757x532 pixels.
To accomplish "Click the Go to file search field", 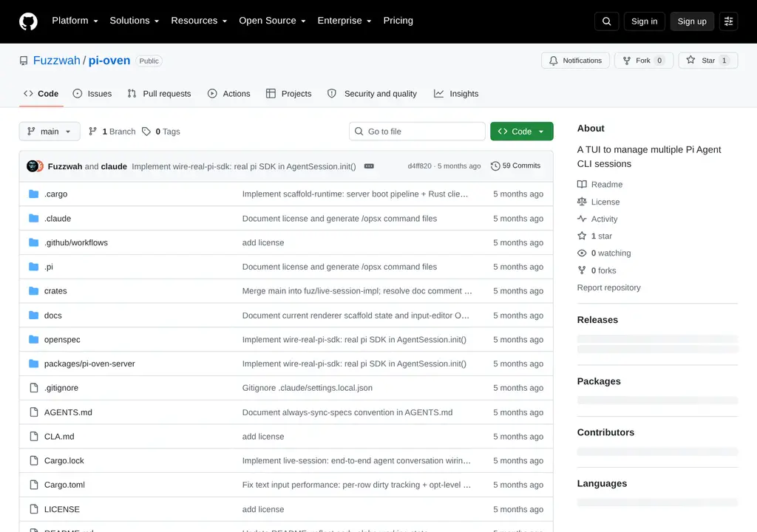I will pos(417,132).
